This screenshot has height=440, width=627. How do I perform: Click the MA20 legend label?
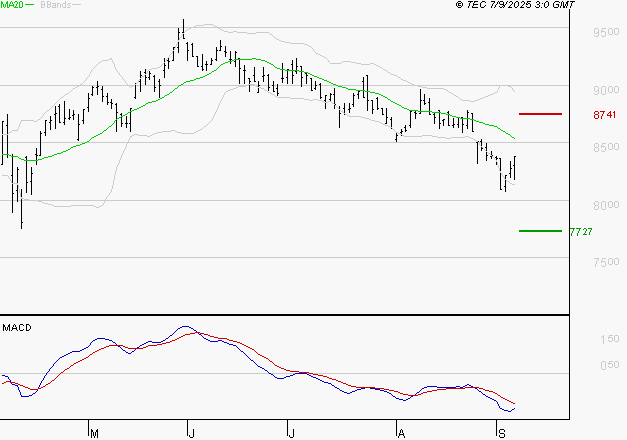click(x=12, y=5)
